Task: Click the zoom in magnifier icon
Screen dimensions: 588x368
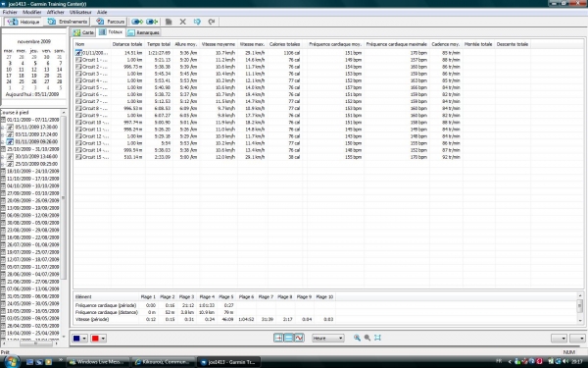Action: point(357,338)
